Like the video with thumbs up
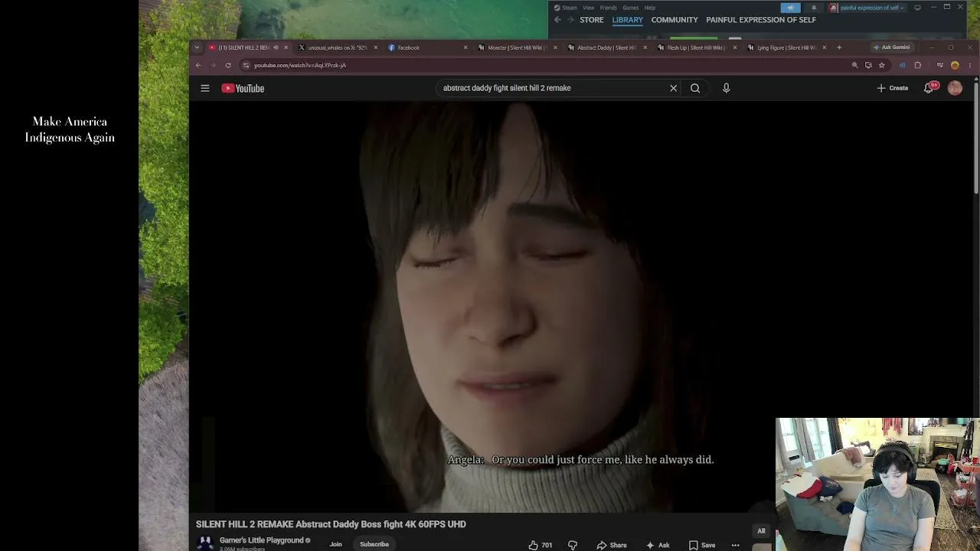 tap(540, 545)
